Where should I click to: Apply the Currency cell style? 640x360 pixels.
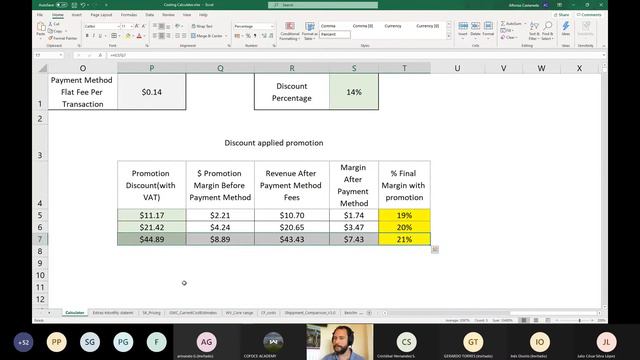[393, 26]
